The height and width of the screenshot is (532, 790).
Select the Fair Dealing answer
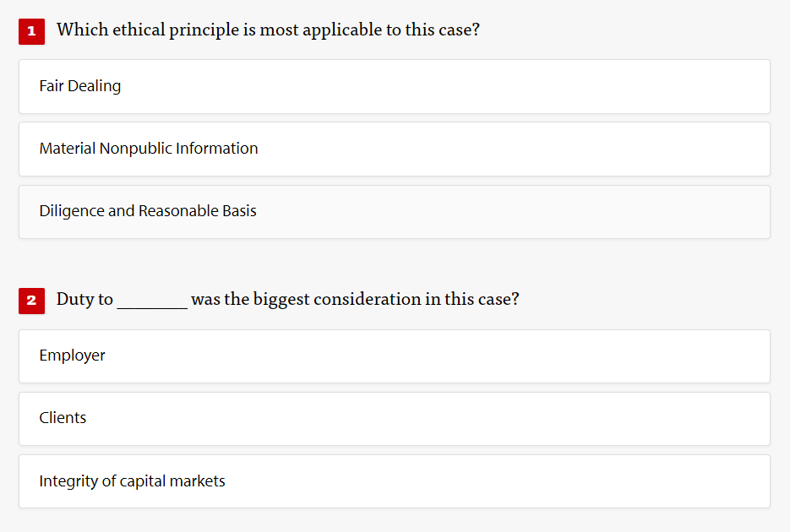pyautogui.click(x=394, y=86)
